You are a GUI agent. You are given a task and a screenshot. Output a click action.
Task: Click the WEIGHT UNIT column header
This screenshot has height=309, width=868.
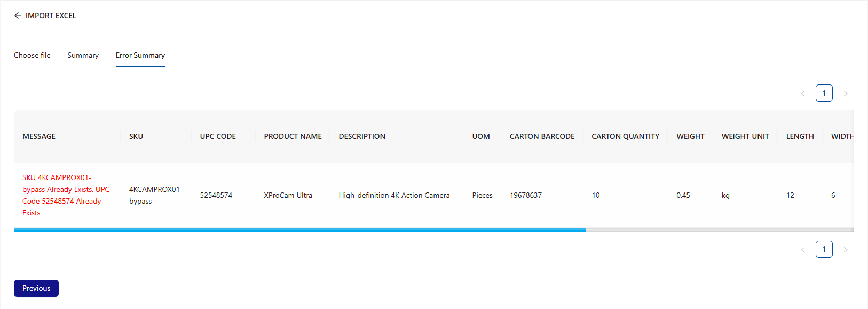click(x=745, y=136)
